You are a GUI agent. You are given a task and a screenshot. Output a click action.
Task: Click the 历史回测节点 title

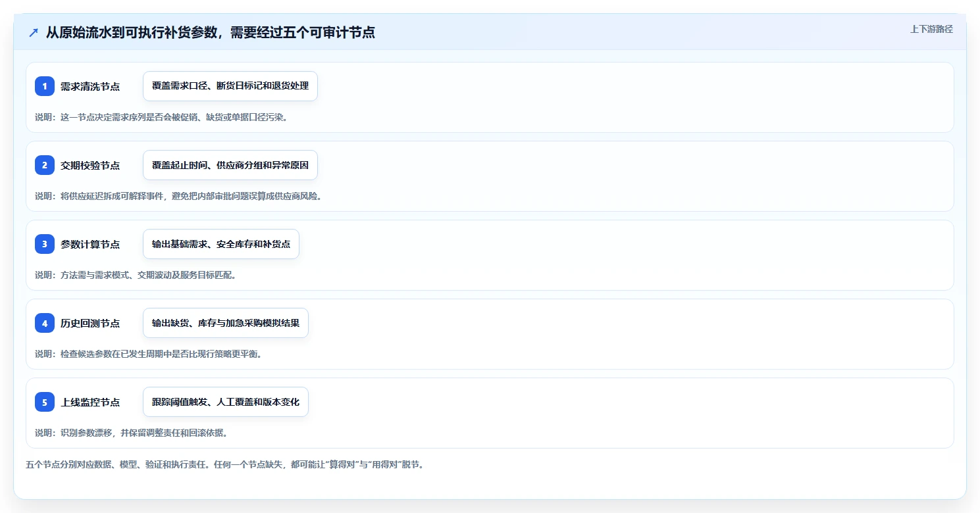coord(90,323)
